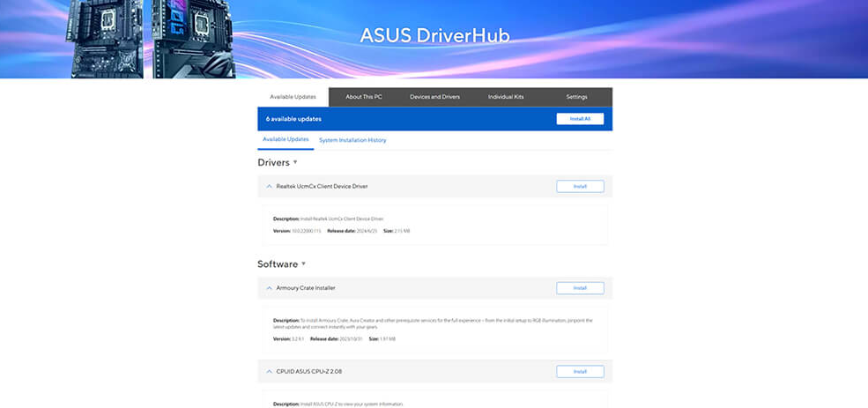The height and width of the screenshot is (408, 868).
Task: Click the left motherboard image in banner
Action: [x=106, y=39]
